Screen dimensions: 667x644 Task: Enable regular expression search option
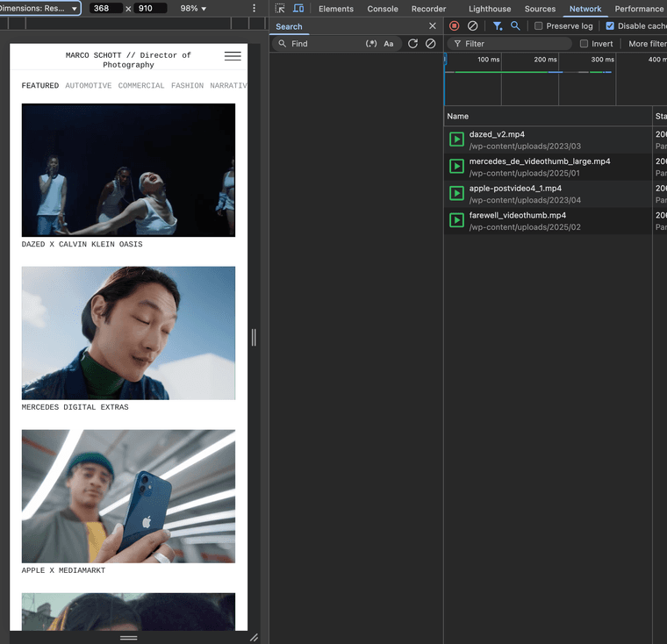click(371, 43)
